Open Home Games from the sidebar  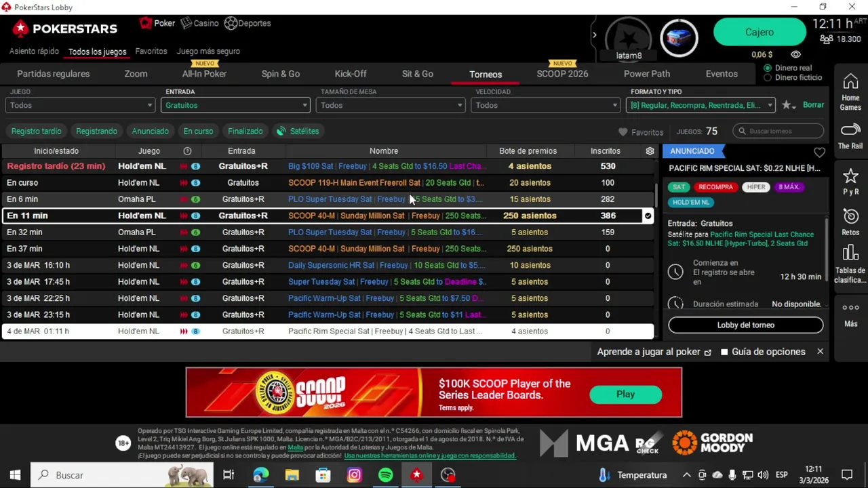tap(850, 92)
